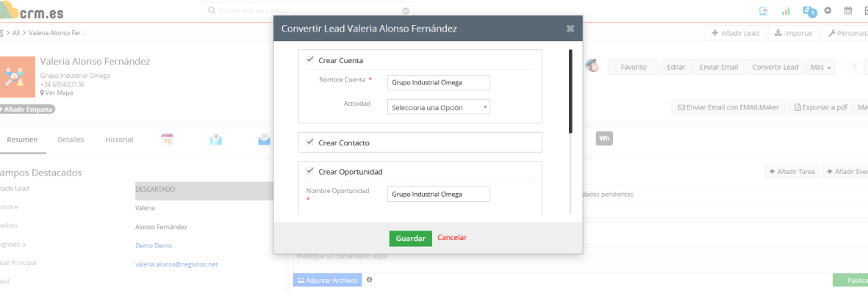Click the Editar button
Viewport: 868px width, 293px height.
pyautogui.click(x=676, y=67)
